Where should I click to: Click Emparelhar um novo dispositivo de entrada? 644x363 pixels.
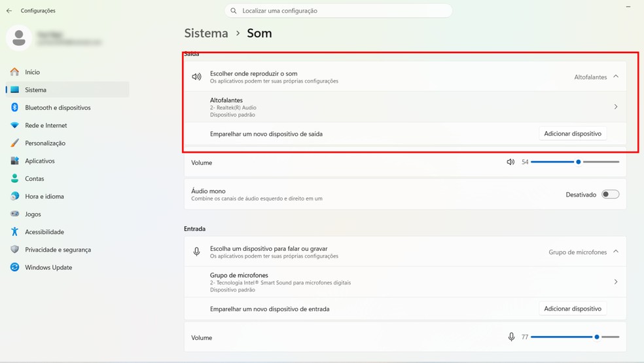coord(270,309)
